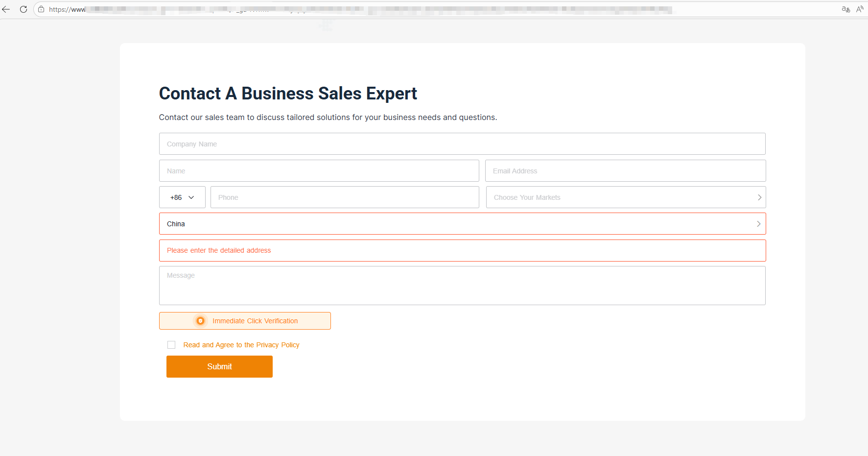Open the China country selector
Viewport: 868px width, 456px height.
coord(462,224)
